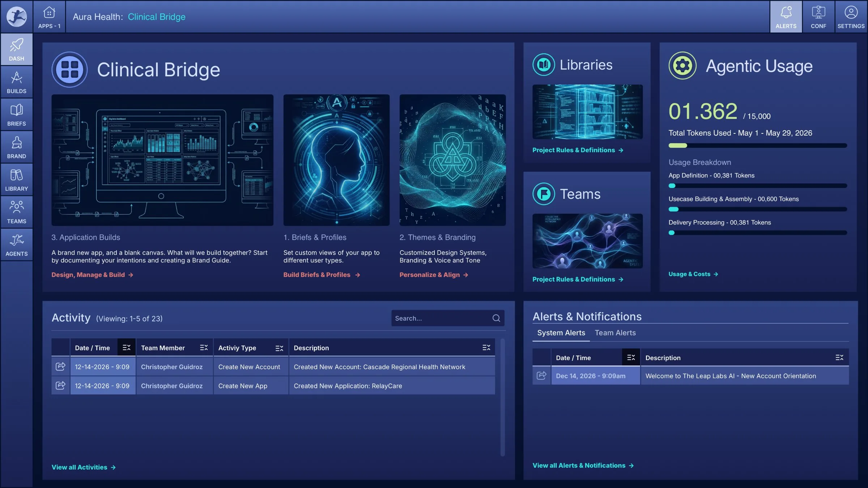Image resolution: width=868 pixels, height=488 pixels.
Task: Open alerts Date / Time column filter
Action: click(631, 357)
